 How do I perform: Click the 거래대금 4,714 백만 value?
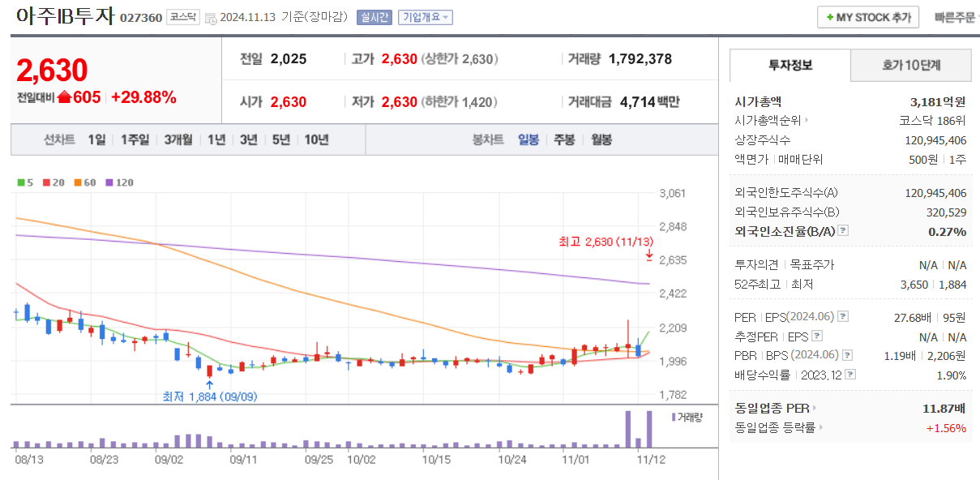click(649, 102)
